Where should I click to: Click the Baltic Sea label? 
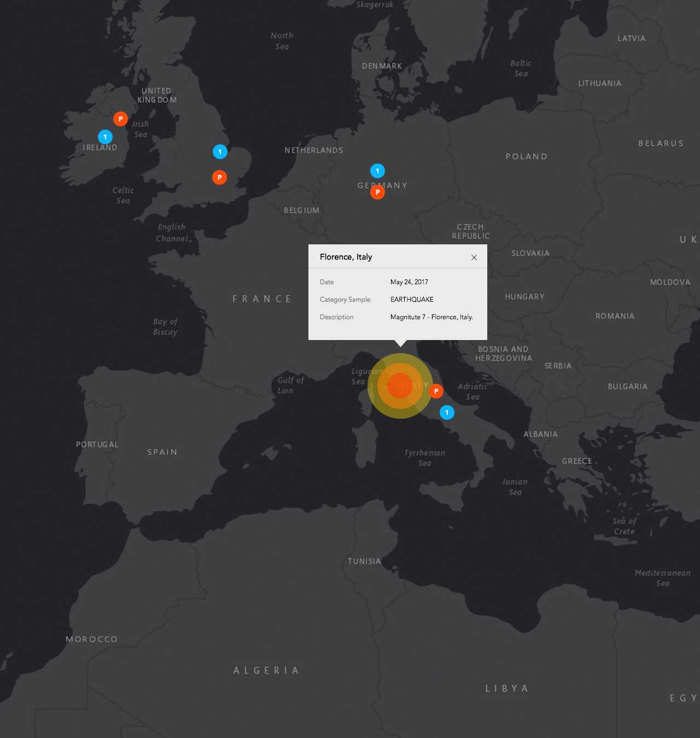[521, 68]
